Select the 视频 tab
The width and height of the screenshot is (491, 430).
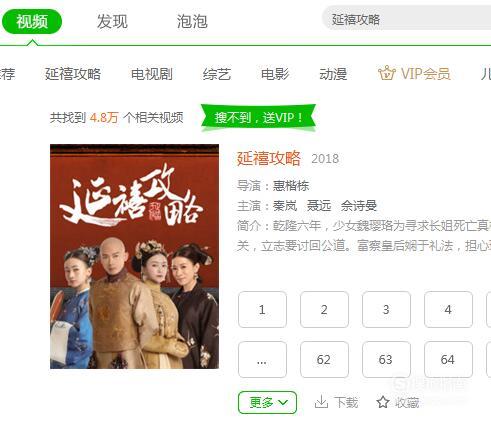[32, 22]
